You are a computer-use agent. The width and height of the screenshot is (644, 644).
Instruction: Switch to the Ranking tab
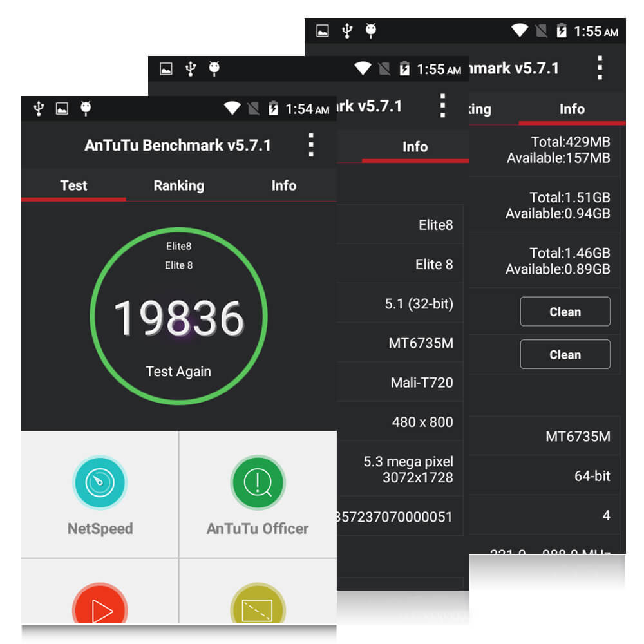[x=178, y=185]
